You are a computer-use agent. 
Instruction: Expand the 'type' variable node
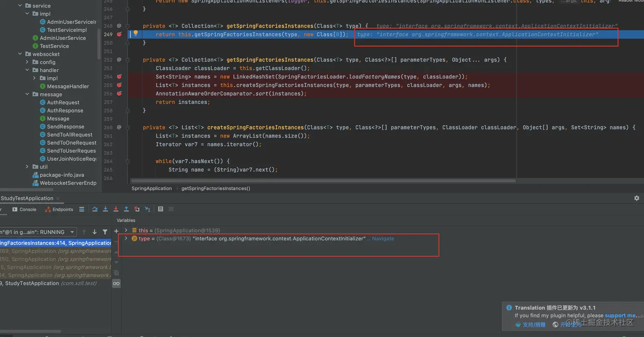(126, 239)
